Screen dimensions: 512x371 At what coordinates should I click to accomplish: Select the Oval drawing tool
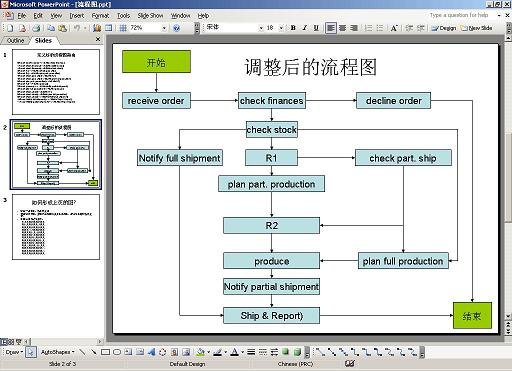point(117,352)
